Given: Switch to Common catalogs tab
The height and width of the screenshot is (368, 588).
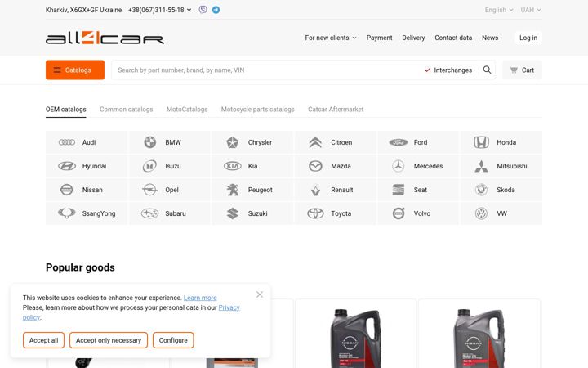Looking at the screenshot, I should click(127, 110).
